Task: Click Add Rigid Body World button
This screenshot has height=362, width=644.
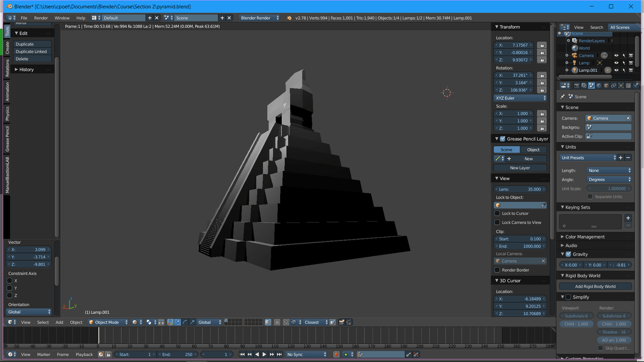Action: click(x=595, y=286)
